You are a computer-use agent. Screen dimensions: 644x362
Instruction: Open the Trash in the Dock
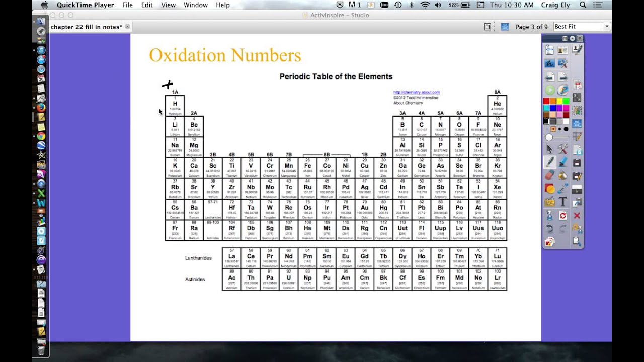tap(41, 350)
